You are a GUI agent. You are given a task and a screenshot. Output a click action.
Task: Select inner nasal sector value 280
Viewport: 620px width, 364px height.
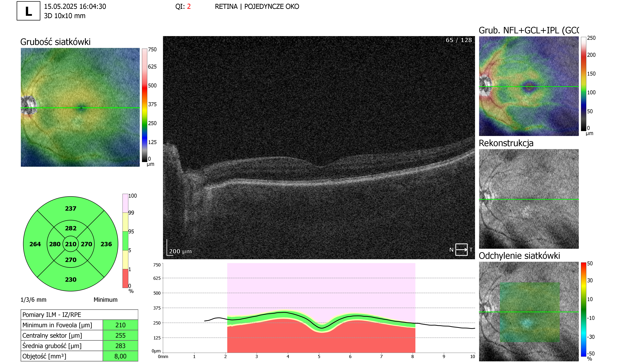[x=55, y=244]
